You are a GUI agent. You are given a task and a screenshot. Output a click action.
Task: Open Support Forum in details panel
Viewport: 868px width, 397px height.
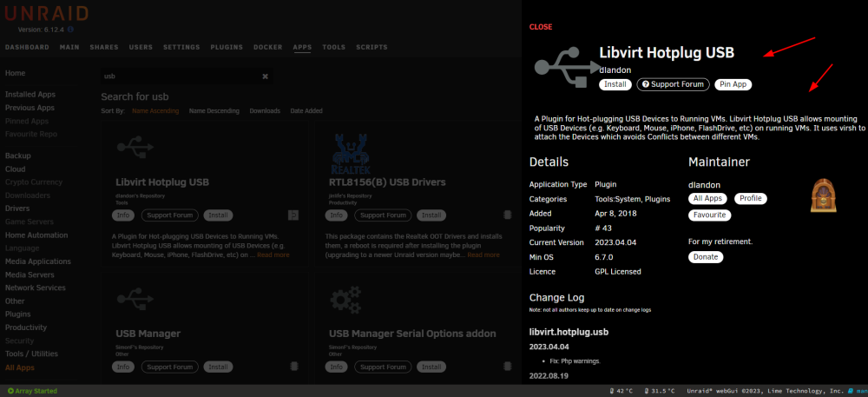[674, 85]
